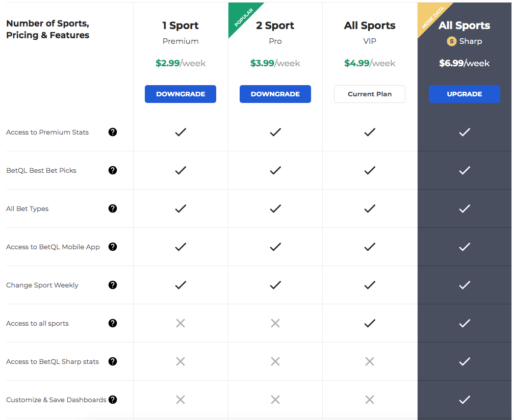The width and height of the screenshot is (514, 420).
Task: Click the 2 Sport plan heading
Action: [x=275, y=25]
